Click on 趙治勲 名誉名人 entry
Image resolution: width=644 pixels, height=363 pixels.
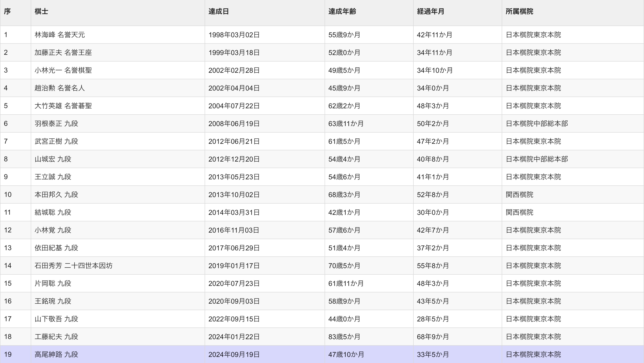click(x=60, y=88)
